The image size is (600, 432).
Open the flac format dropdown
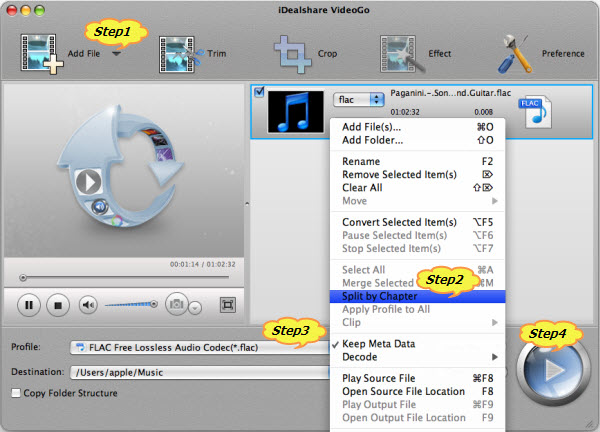point(359,99)
